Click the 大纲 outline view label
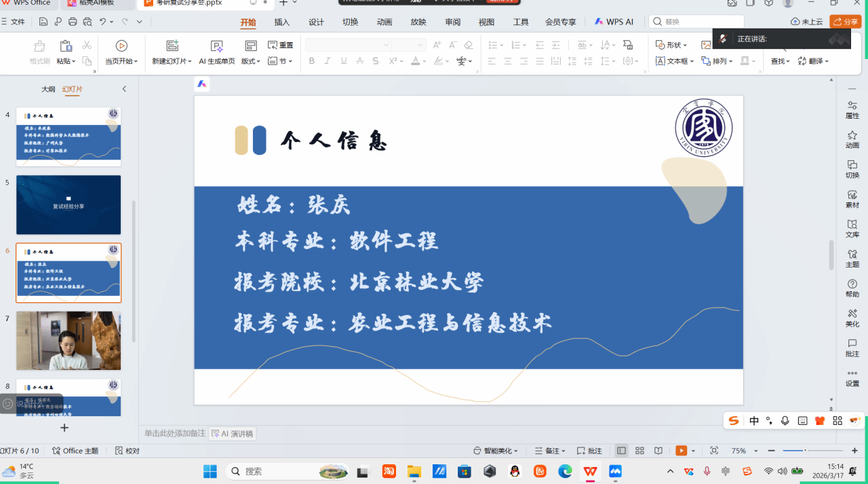 48,89
